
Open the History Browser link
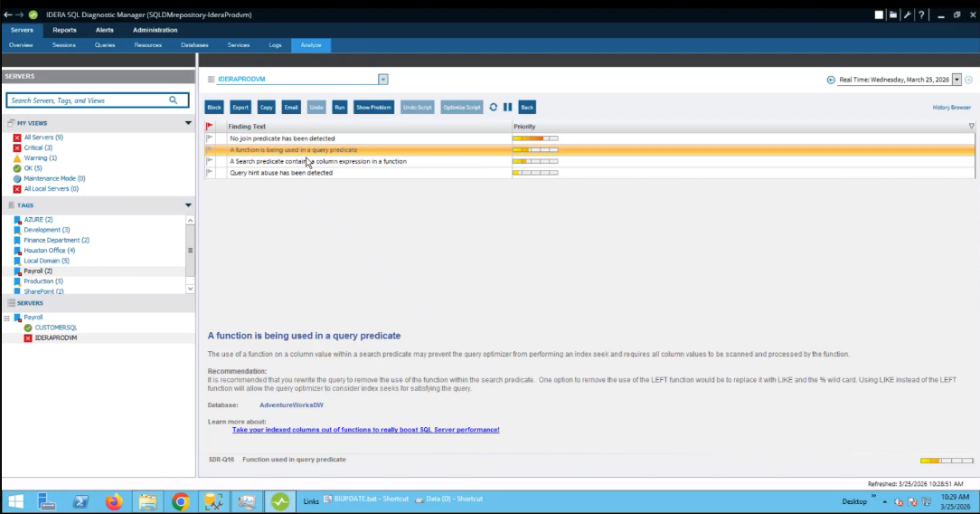tap(951, 108)
